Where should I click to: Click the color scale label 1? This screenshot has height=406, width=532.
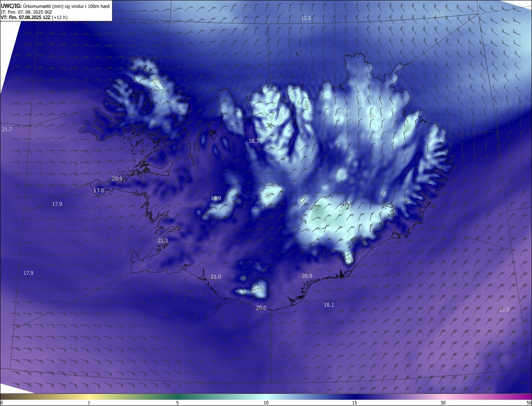coord(89,403)
